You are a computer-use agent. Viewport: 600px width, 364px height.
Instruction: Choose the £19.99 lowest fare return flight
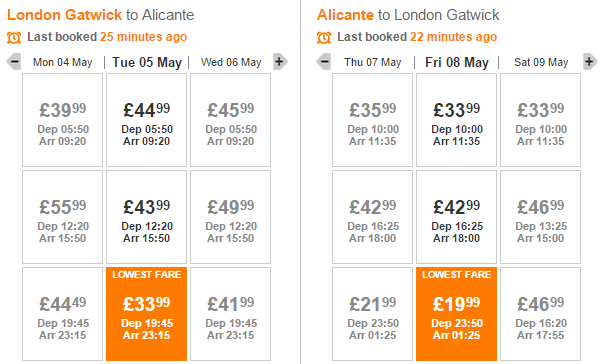[457, 314]
